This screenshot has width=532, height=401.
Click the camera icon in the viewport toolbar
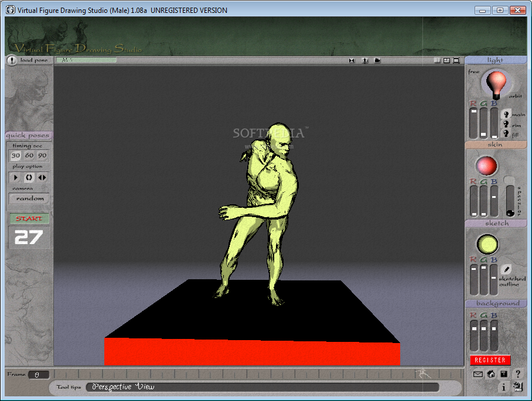[x=377, y=61]
